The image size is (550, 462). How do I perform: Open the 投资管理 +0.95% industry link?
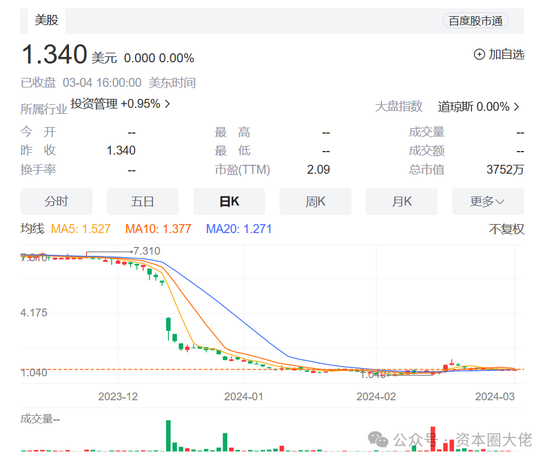[x=120, y=104]
